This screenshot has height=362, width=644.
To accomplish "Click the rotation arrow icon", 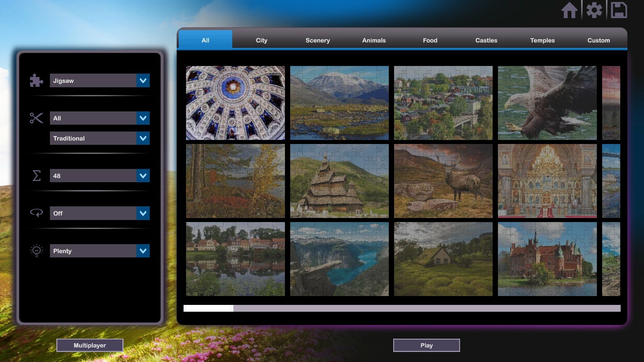I will click(36, 213).
